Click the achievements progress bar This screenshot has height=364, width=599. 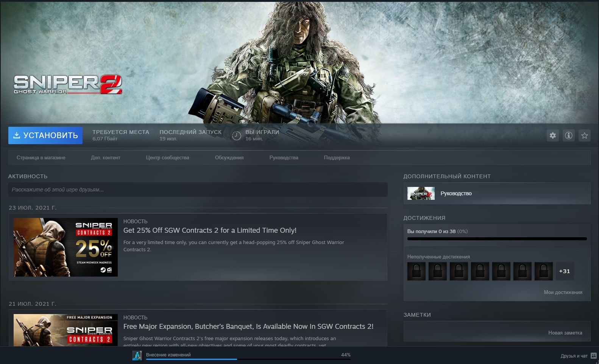(497, 239)
